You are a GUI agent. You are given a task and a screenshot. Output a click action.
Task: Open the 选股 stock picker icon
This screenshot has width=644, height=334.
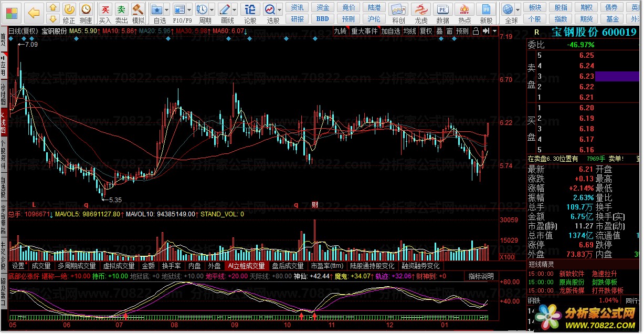click(270, 10)
